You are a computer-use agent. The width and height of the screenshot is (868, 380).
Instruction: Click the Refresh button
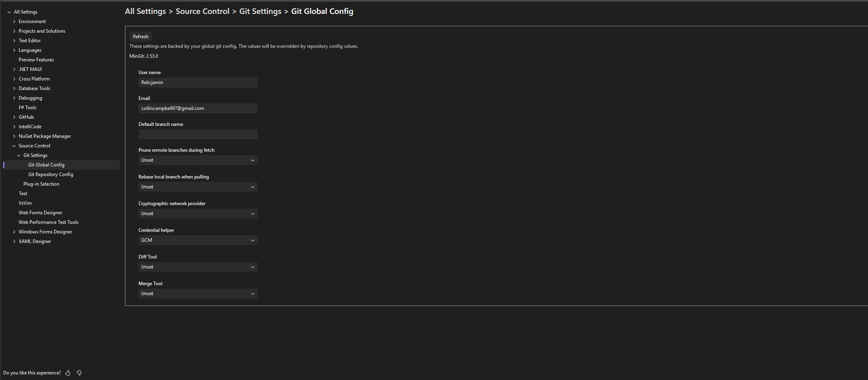[x=140, y=36]
